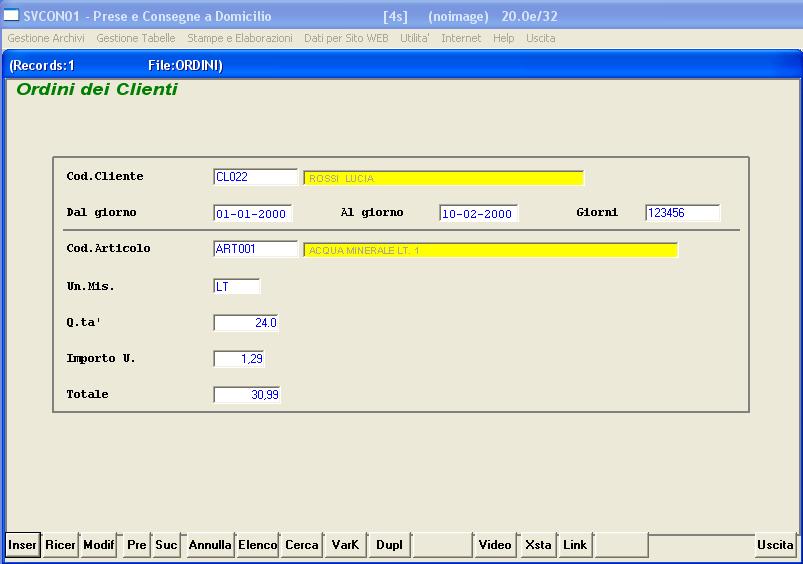Click the Records:1 indicator text
The image size is (803, 564).
tap(42, 66)
